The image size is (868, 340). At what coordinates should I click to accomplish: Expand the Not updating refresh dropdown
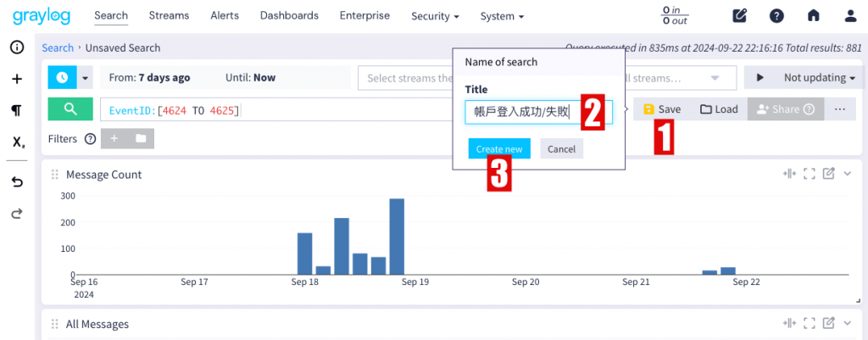820,77
